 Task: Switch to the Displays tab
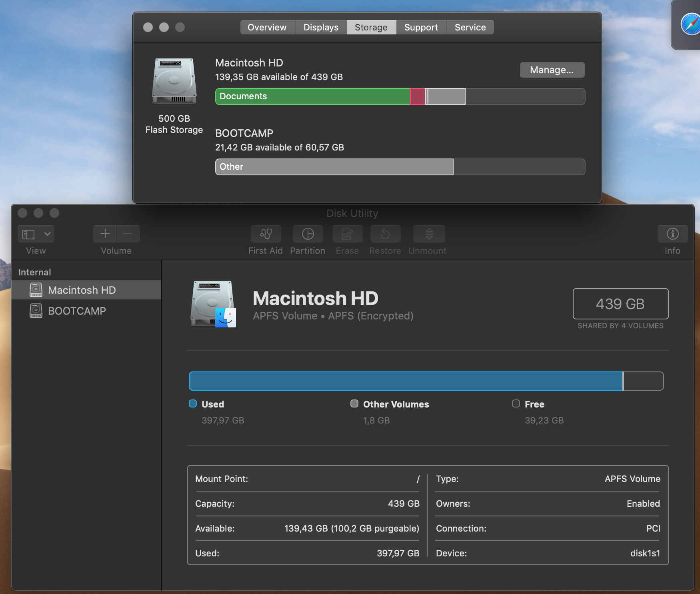pyautogui.click(x=321, y=27)
